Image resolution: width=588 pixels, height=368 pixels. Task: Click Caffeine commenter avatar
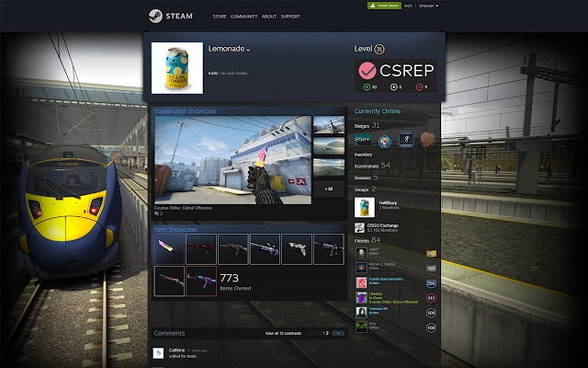click(158, 353)
